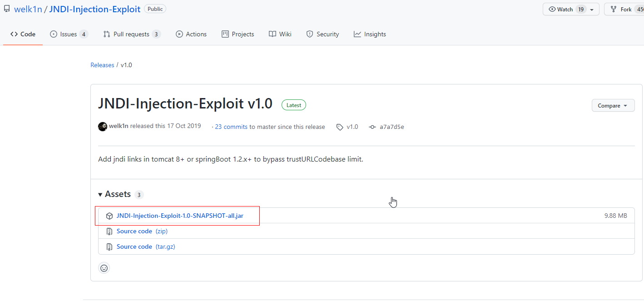Click the Assets count badge showing 3
The width and height of the screenshot is (644, 305).
139,195
